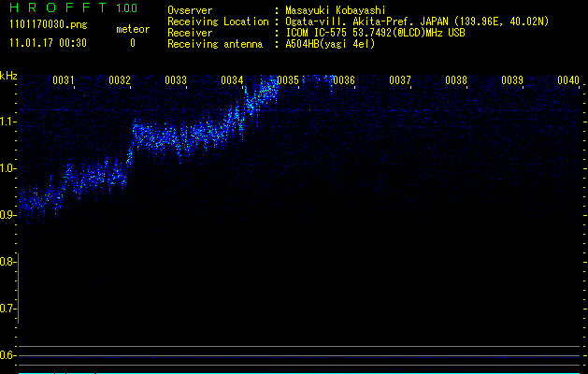Click the kHz axis unit label
The image size is (588, 374).
click(x=8, y=77)
